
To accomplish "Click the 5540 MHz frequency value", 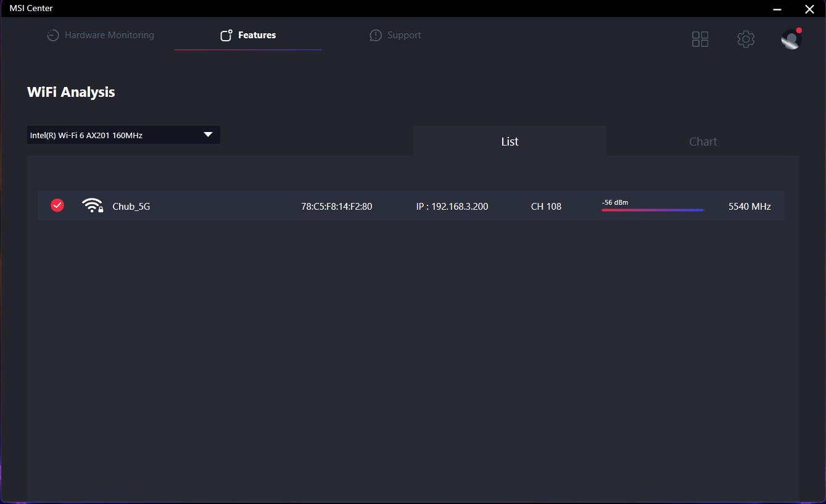I will coord(750,207).
